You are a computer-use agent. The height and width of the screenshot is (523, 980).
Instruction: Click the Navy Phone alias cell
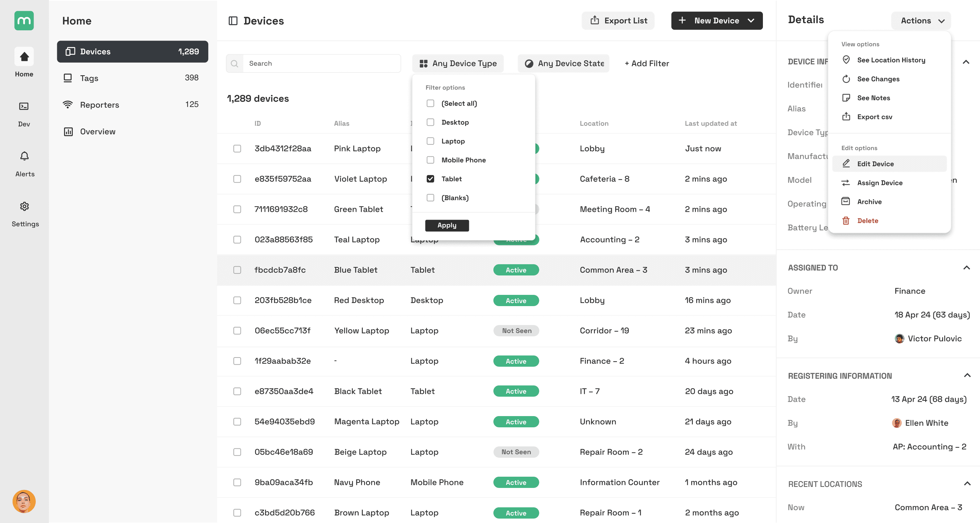coord(357,482)
